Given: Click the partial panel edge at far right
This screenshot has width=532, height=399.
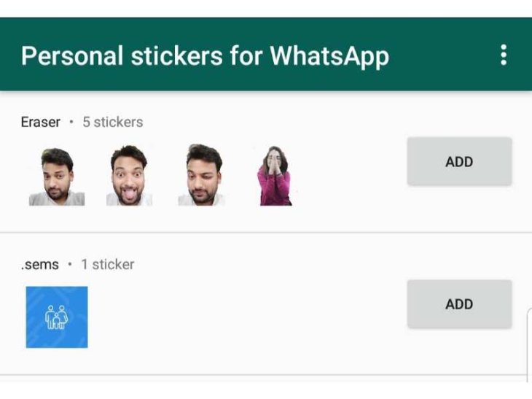Looking at the screenshot, I should tap(528, 343).
